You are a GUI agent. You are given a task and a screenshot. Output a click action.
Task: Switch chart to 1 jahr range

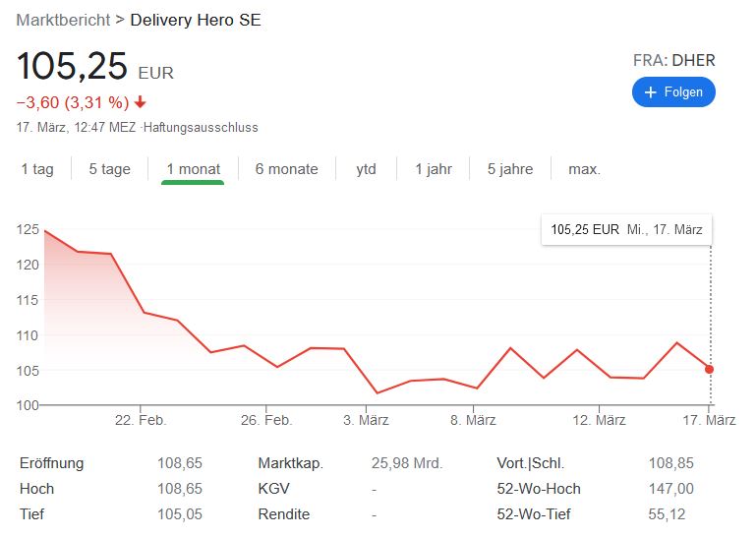[x=434, y=169]
